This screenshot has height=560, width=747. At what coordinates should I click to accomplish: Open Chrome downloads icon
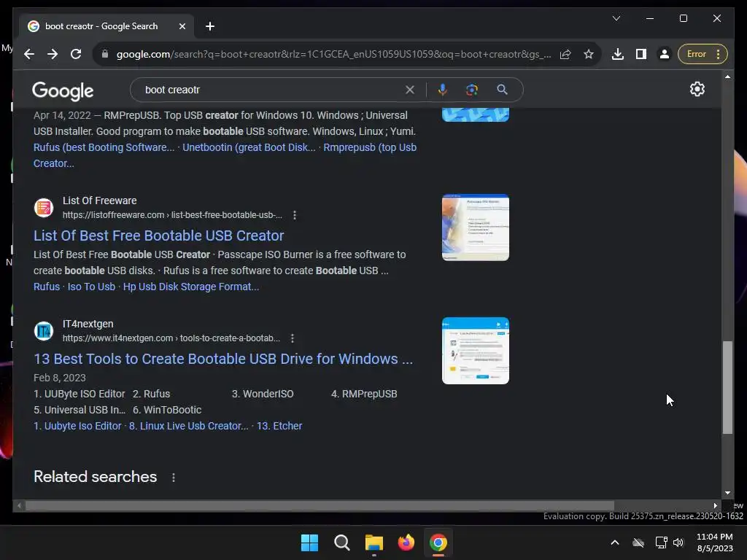click(x=618, y=54)
